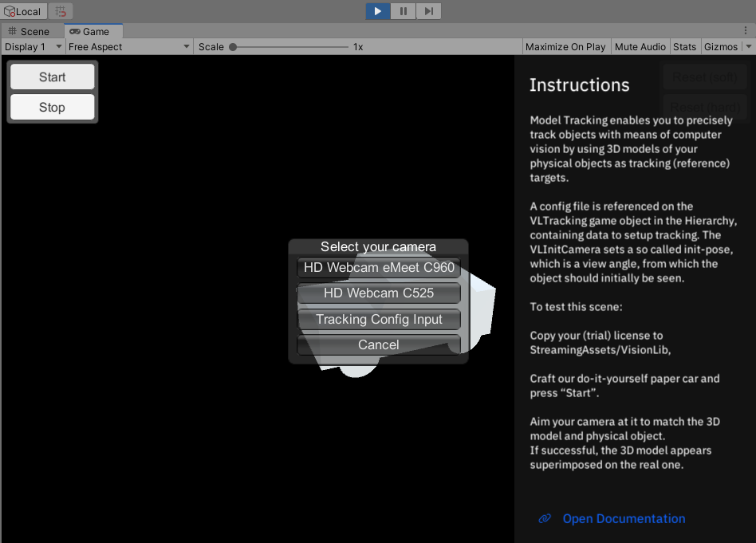This screenshot has height=543, width=756.
Task: Click the Gizmos toggle button
Action: [x=720, y=47]
